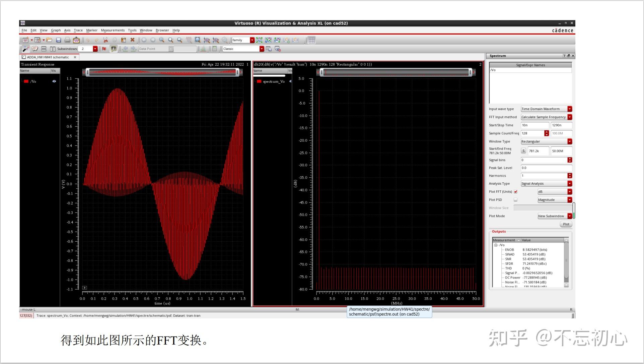Click the red flag marker icon

coord(104,49)
